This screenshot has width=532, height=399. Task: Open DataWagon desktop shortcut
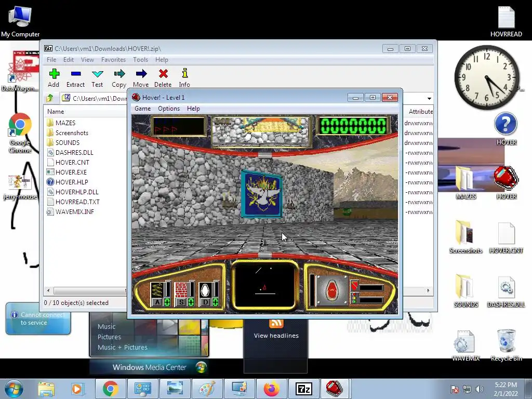tap(20, 71)
